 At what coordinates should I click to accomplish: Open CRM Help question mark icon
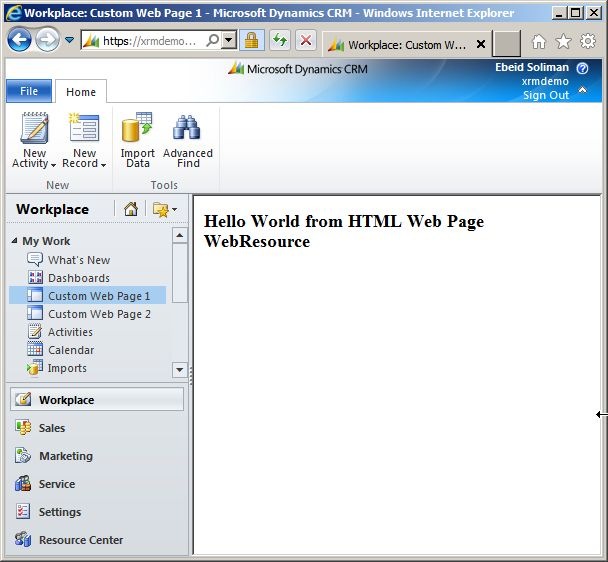[582, 68]
